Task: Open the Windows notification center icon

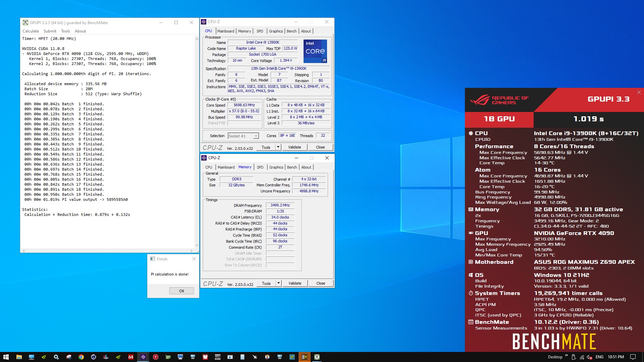Action: click(x=633, y=357)
